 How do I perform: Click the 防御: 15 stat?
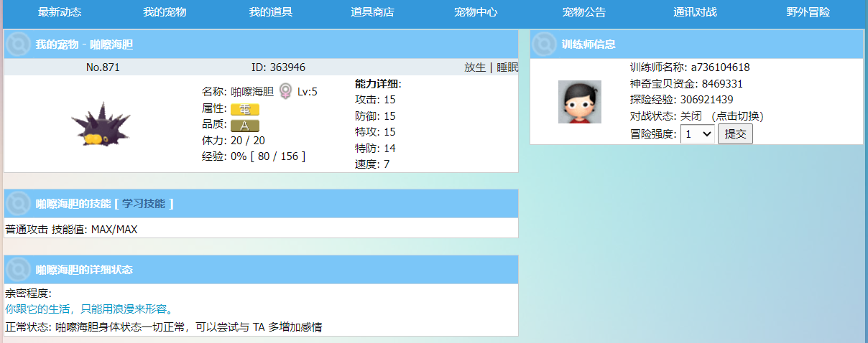tap(375, 116)
